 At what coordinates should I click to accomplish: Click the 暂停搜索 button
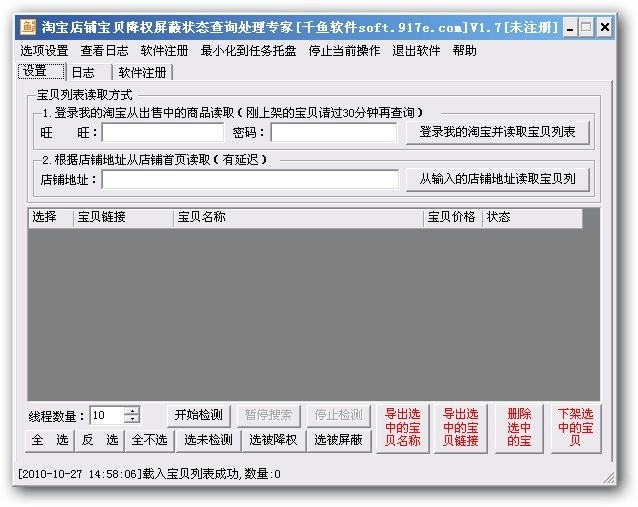tap(268, 415)
